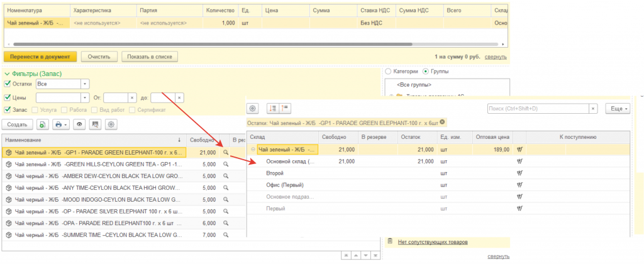The height and width of the screenshot is (264, 644).
Task: Click cart icon for Второй warehouse row
Action: click(x=519, y=173)
